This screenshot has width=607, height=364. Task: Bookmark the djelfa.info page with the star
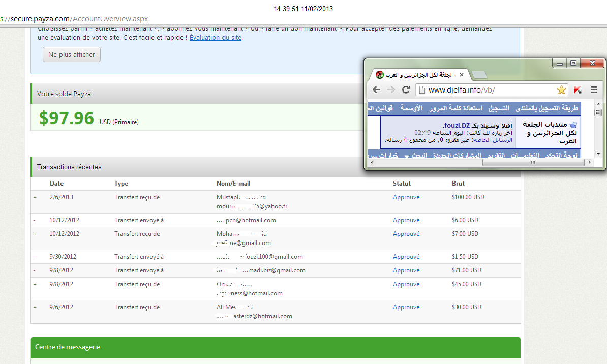[561, 90]
